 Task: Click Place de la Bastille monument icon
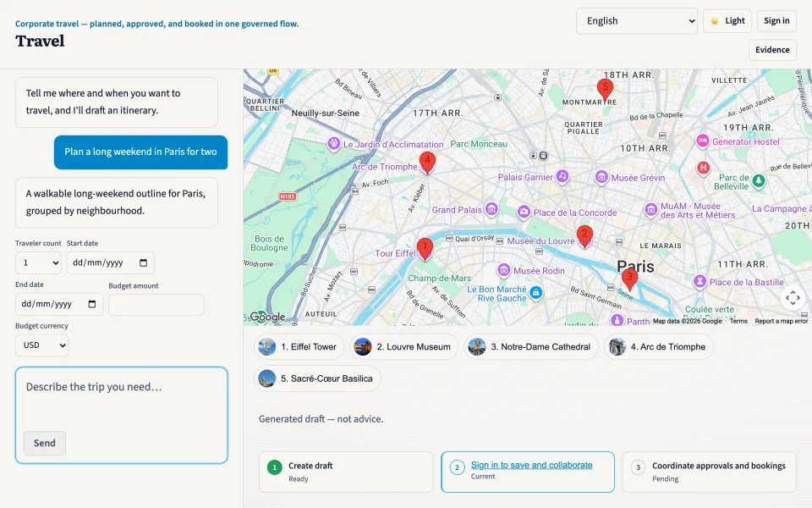tap(700, 282)
